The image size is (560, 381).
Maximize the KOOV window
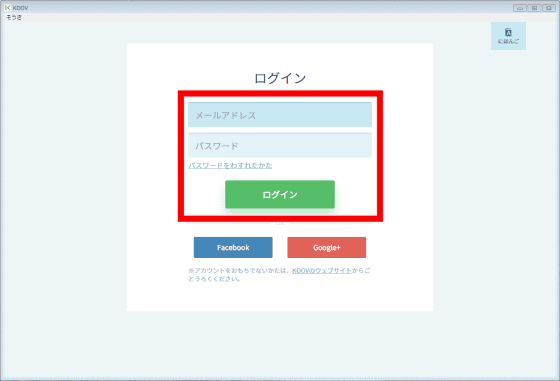click(534, 8)
